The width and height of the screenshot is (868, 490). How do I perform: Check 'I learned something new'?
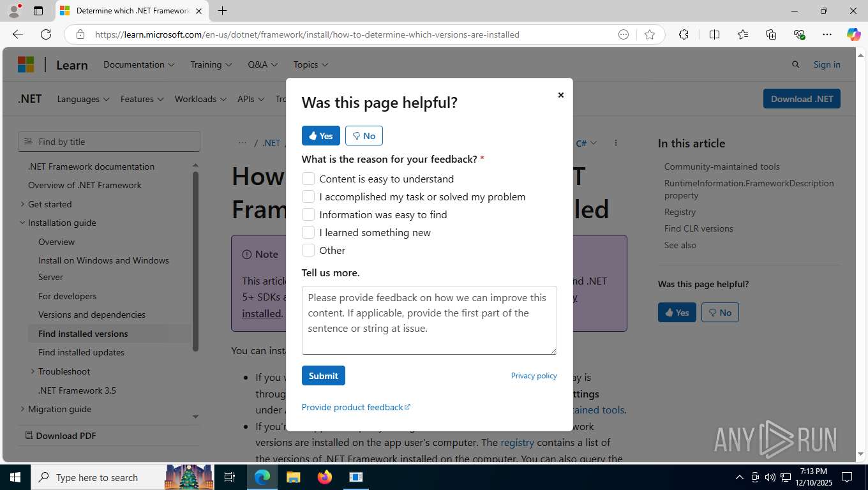[308, 232]
